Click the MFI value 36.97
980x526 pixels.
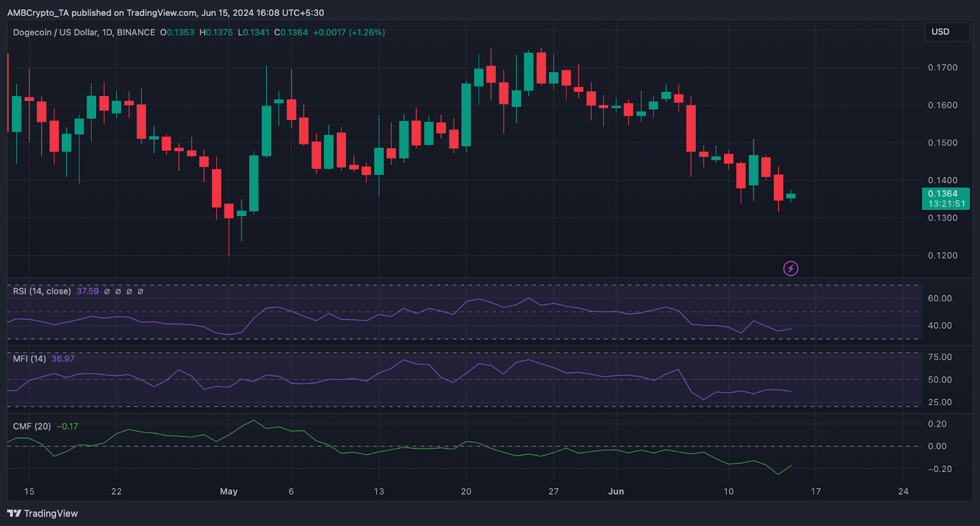click(x=63, y=359)
